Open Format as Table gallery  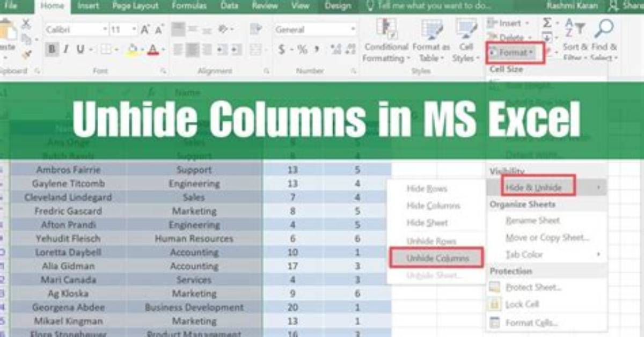pos(431,40)
